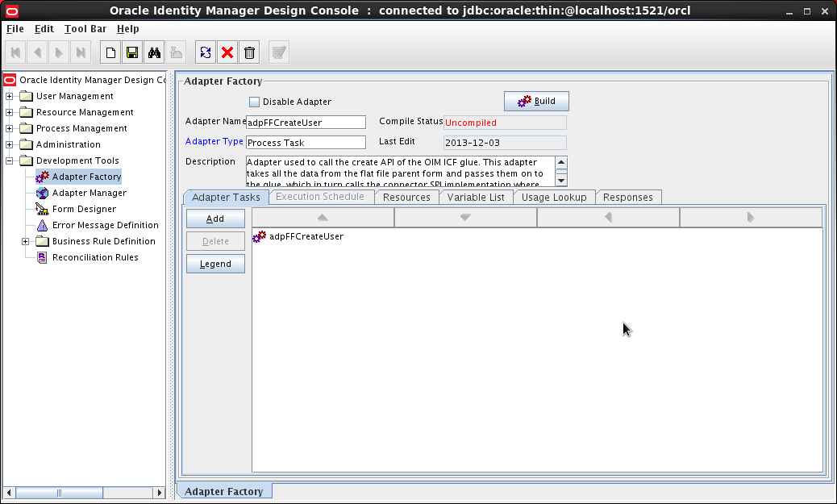Click Oracle logo at tree root
Viewport: 837px width, 504px height.
tap(10, 80)
